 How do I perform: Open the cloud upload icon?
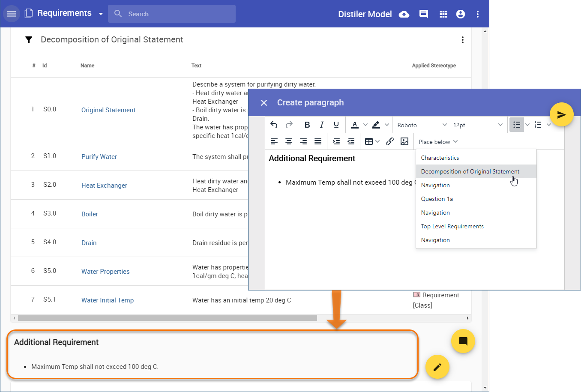[x=404, y=14]
